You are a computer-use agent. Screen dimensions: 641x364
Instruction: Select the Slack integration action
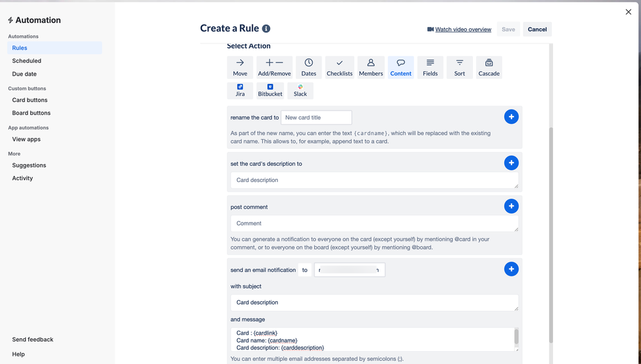(x=300, y=90)
